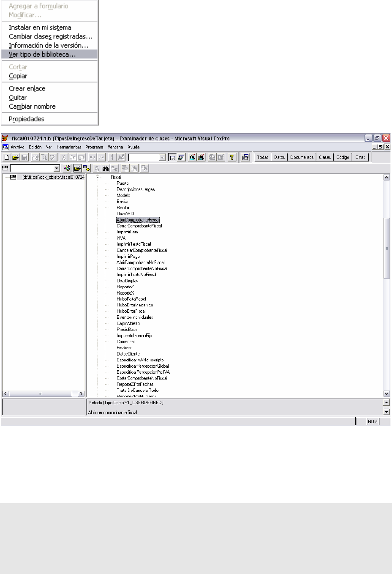Select the ImprimirItem tree item

point(127,232)
